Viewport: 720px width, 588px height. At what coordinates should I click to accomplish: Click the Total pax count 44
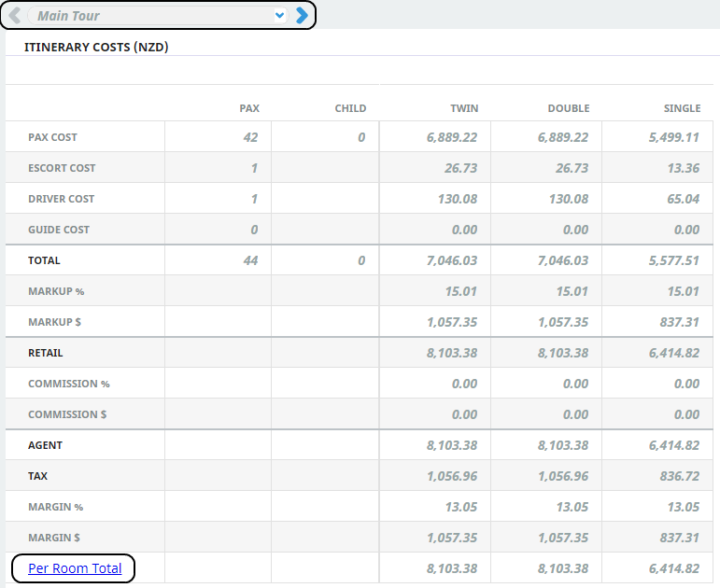click(x=250, y=260)
